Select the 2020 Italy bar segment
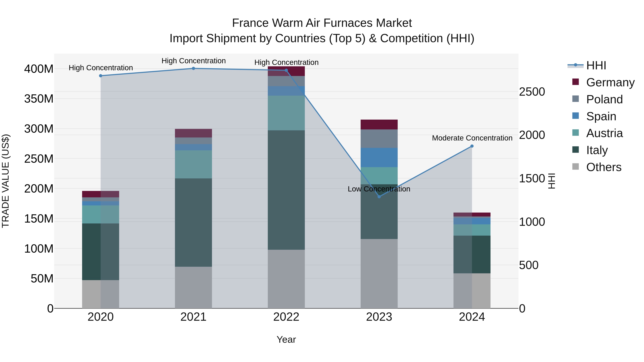This screenshot has height=362, width=644. [x=101, y=252]
